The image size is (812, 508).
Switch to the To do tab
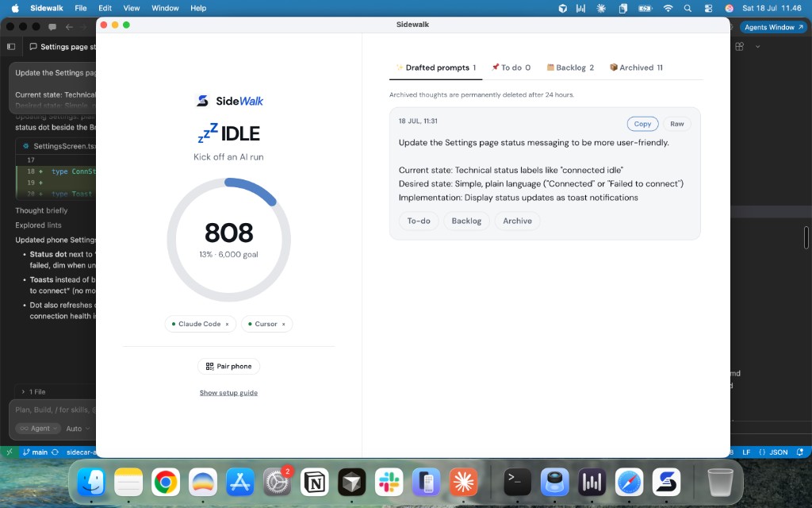pyautogui.click(x=511, y=67)
